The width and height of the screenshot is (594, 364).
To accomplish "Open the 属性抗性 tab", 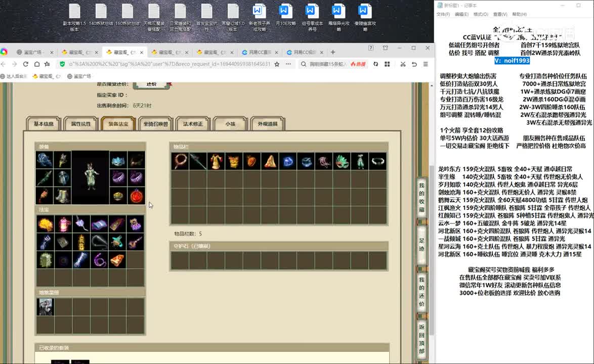I will [x=81, y=124].
